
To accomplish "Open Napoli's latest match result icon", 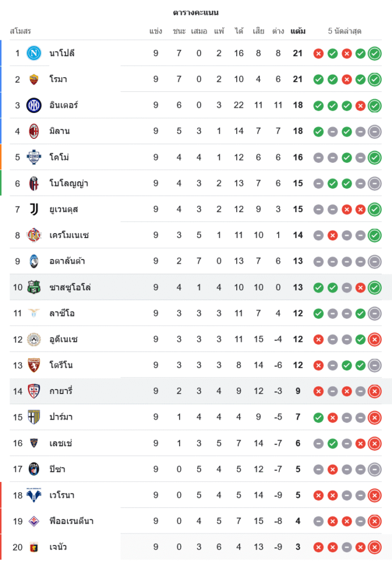I will click(374, 53).
